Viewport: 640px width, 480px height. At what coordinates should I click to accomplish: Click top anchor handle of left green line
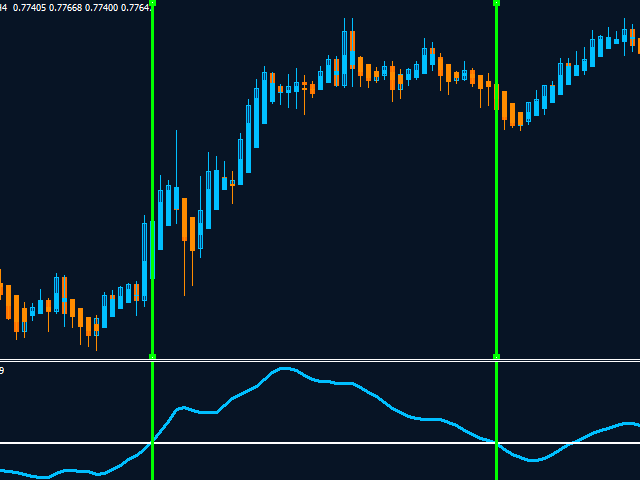tap(153, 2)
